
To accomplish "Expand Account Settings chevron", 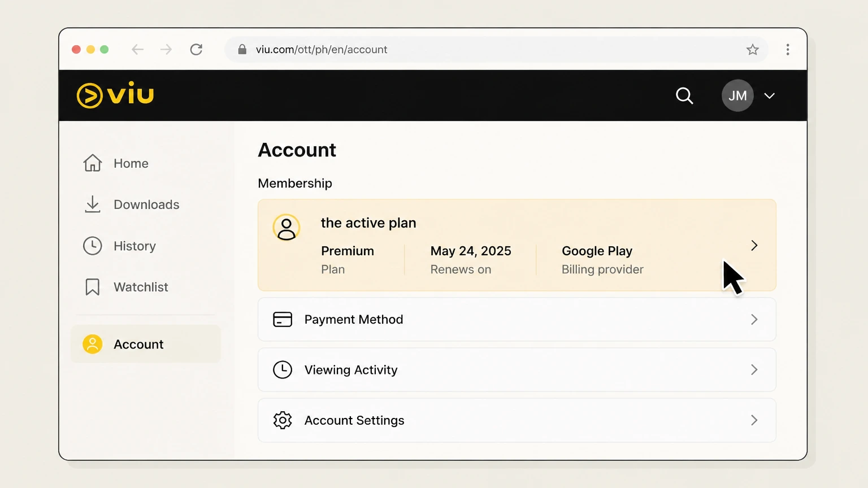I will (x=754, y=420).
